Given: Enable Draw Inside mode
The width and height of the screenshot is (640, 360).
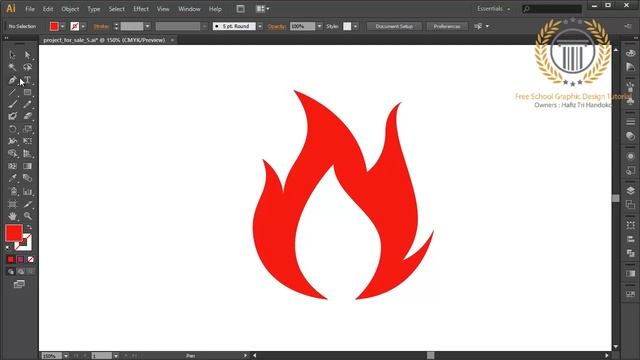Looking at the screenshot, I should tap(30, 271).
